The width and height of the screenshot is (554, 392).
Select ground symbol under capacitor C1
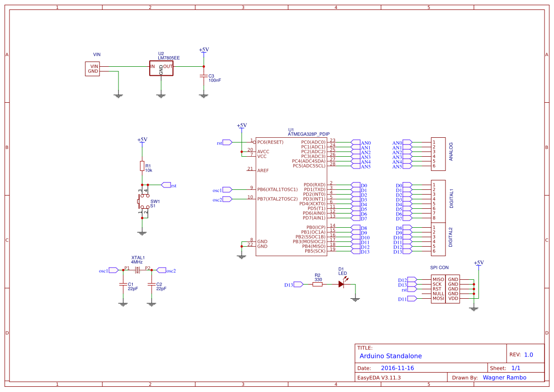click(x=123, y=304)
